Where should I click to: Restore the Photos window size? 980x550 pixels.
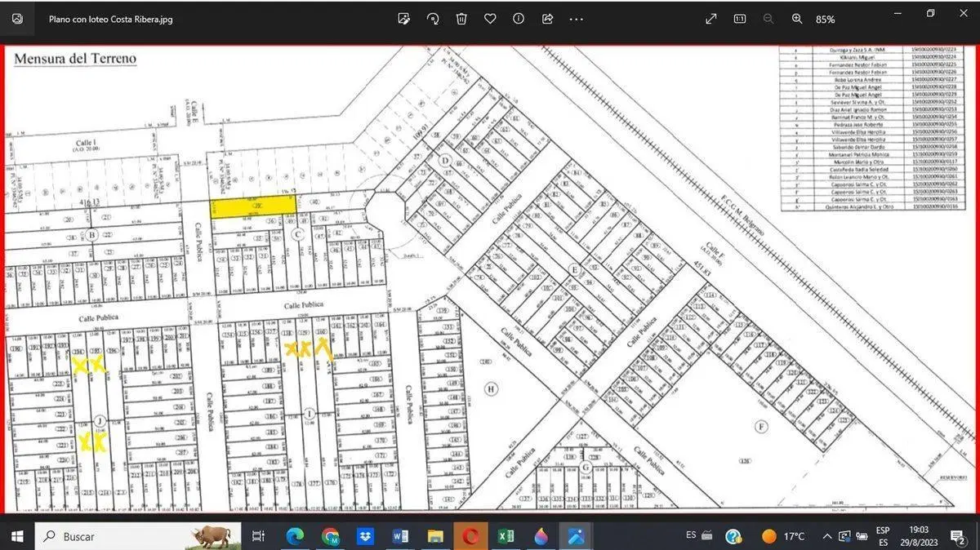[x=930, y=13]
